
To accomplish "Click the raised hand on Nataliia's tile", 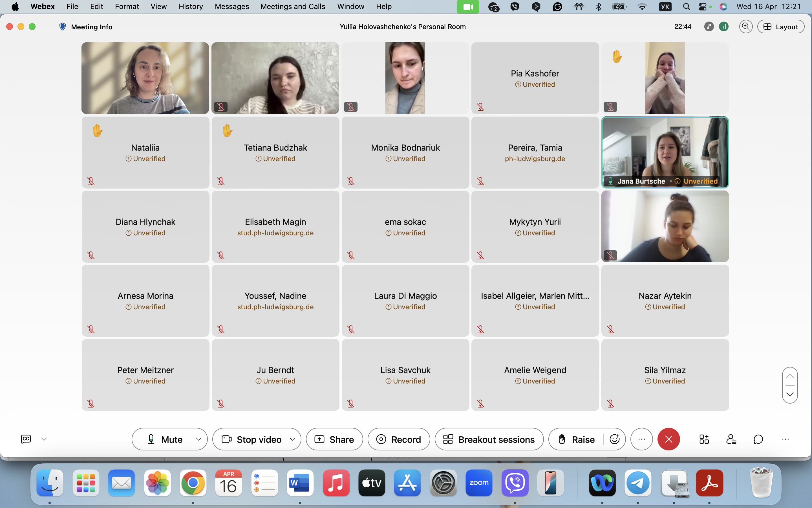I will 98,130.
